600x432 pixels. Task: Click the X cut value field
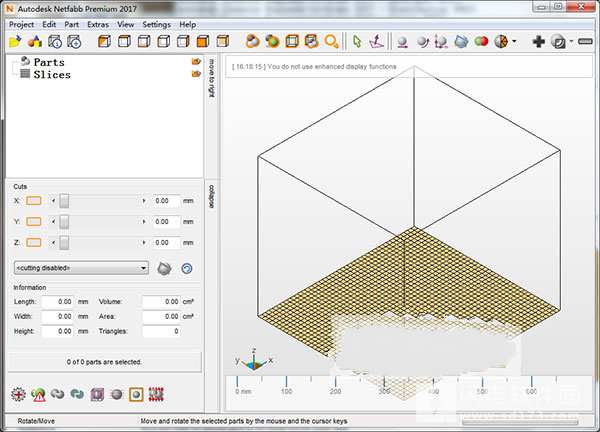[x=166, y=201]
